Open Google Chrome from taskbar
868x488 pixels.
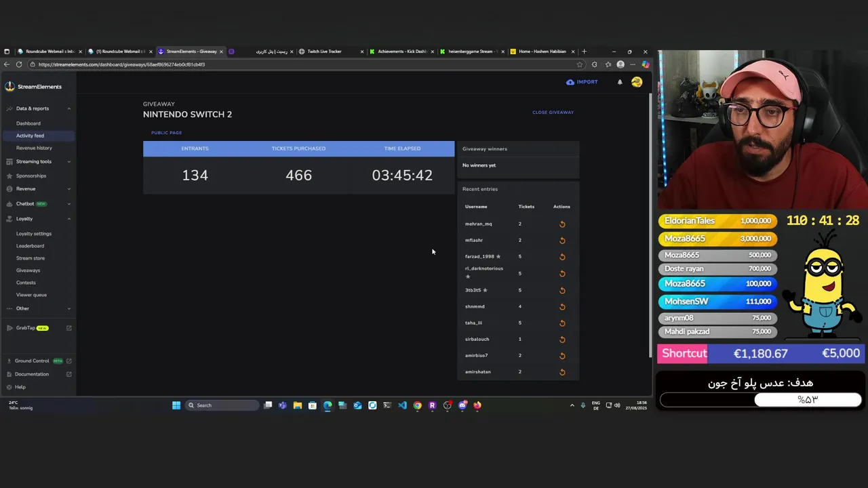click(417, 405)
